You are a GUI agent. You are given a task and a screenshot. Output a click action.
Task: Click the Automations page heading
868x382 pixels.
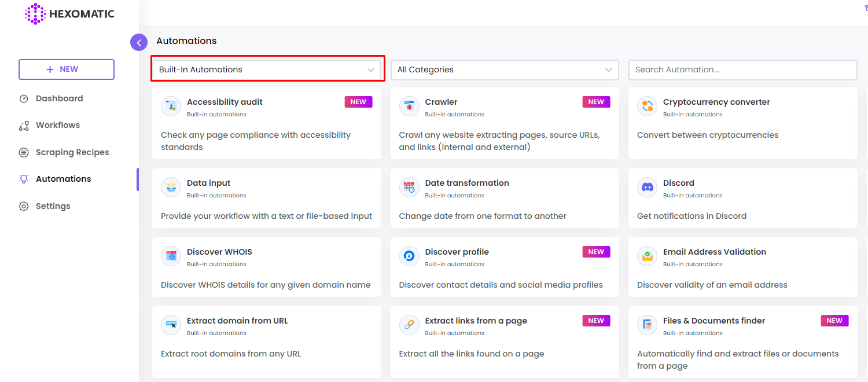coord(186,41)
